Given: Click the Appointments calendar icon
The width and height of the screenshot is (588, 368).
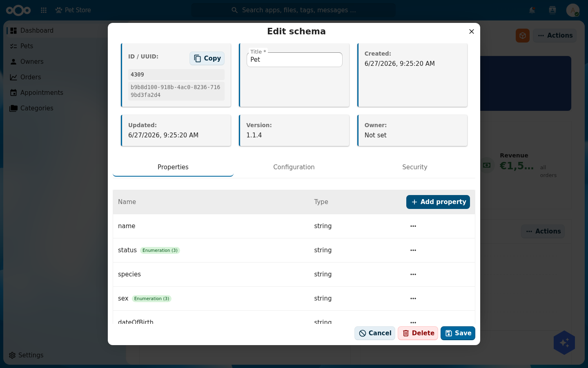Looking at the screenshot, I should tap(13, 93).
